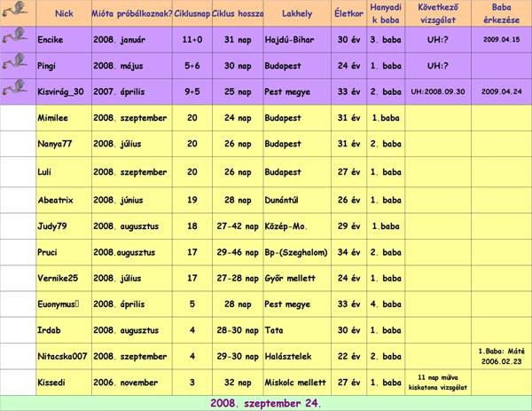The height and width of the screenshot is (411, 532).
Task: Select the nickname Nitacska007
Action: pyautogui.click(x=63, y=356)
